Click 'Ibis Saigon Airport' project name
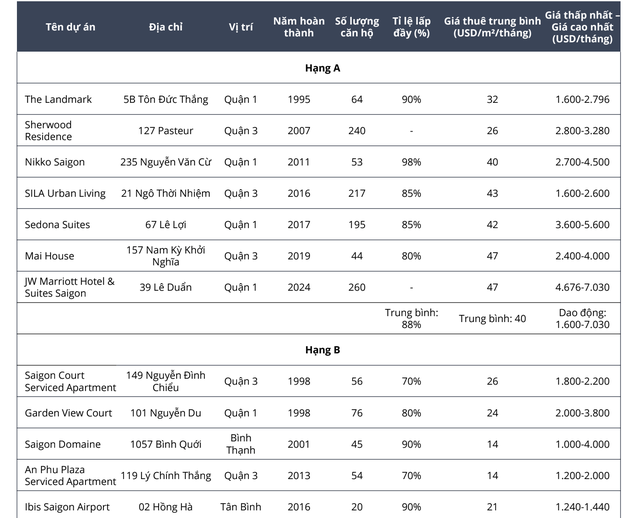 click(x=67, y=507)
